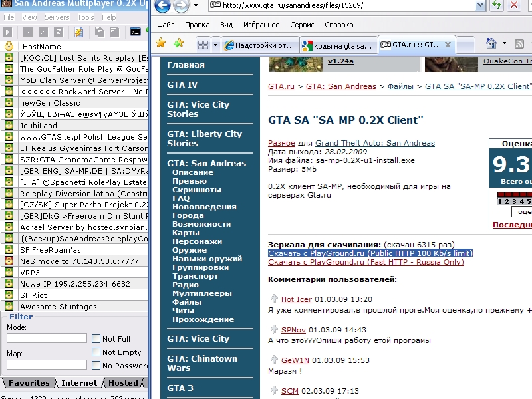Click the browser Forward arrow button
Viewport: 532px width, 399px height.
pyautogui.click(x=181, y=5)
